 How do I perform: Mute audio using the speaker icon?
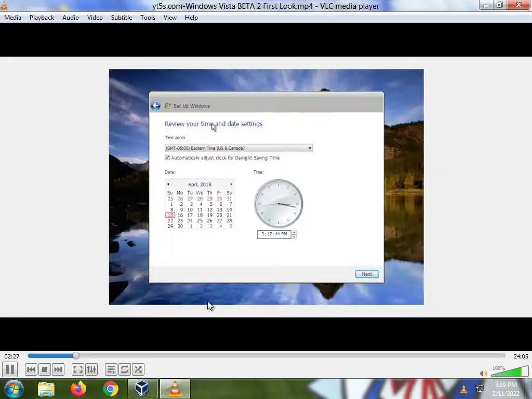coord(484,373)
